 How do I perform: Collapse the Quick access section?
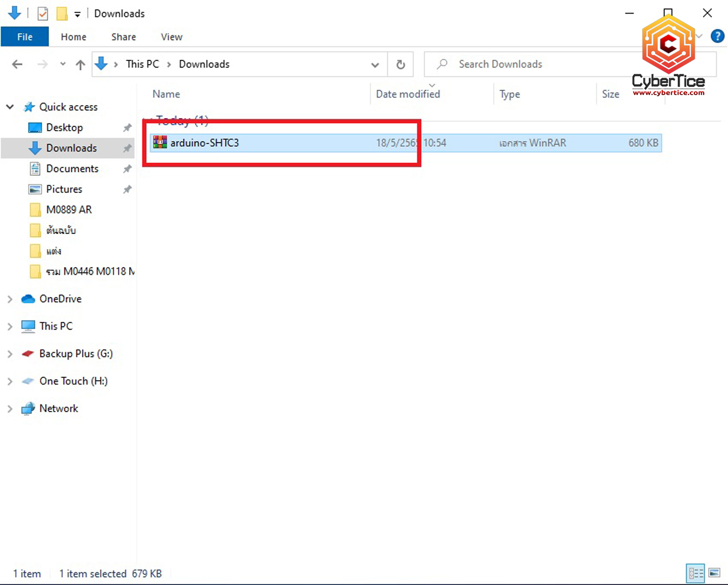tap(10, 107)
